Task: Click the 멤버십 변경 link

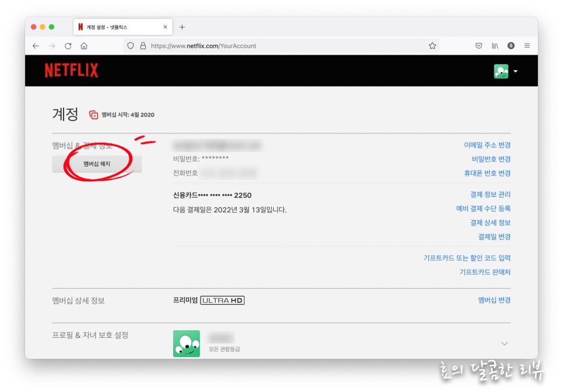Action: (x=494, y=300)
